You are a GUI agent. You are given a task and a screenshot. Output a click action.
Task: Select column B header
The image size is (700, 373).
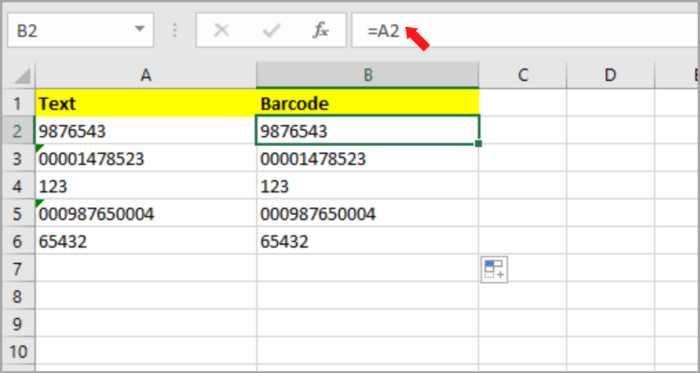pos(367,75)
